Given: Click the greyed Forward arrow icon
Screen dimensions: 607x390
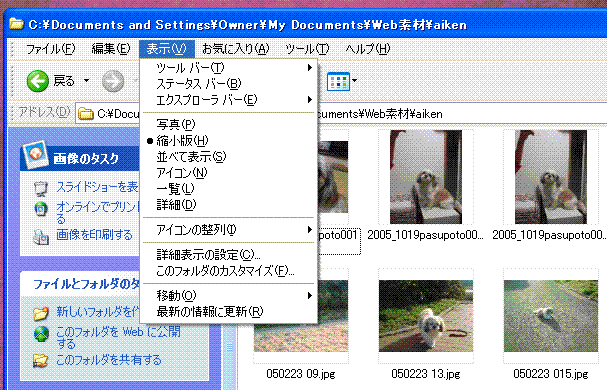Looking at the screenshot, I should (113, 81).
